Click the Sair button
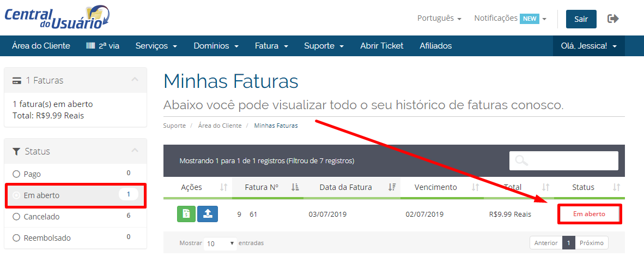This screenshot has width=644, height=256. tap(581, 19)
